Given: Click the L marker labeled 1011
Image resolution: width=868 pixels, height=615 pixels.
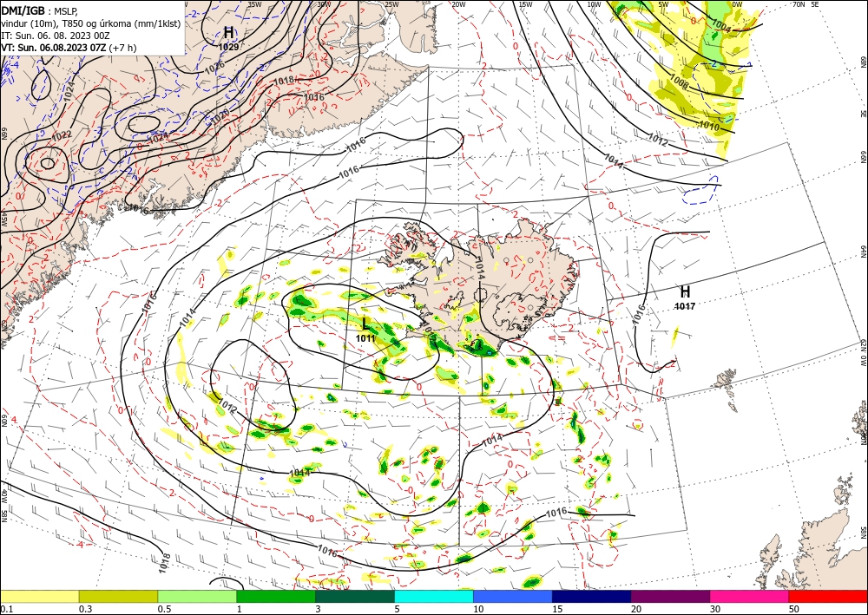Looking at the screenshot, I should (365, 324).
